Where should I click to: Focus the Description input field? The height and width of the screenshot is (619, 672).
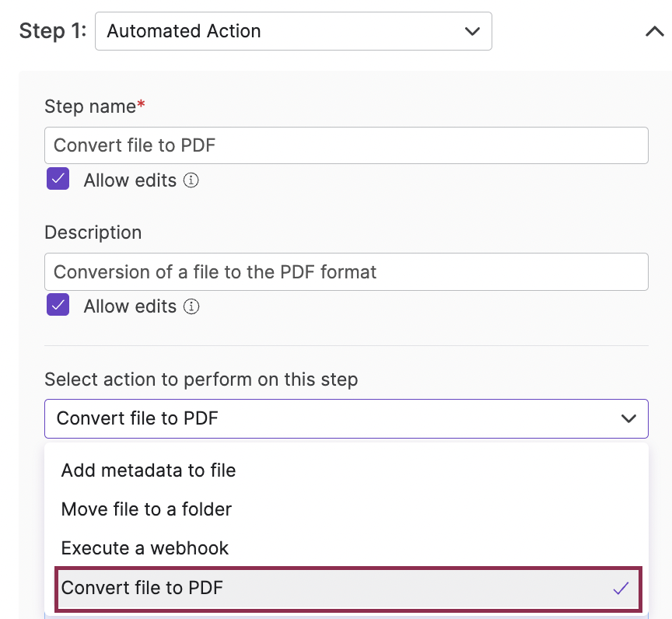tap(346, 272)
